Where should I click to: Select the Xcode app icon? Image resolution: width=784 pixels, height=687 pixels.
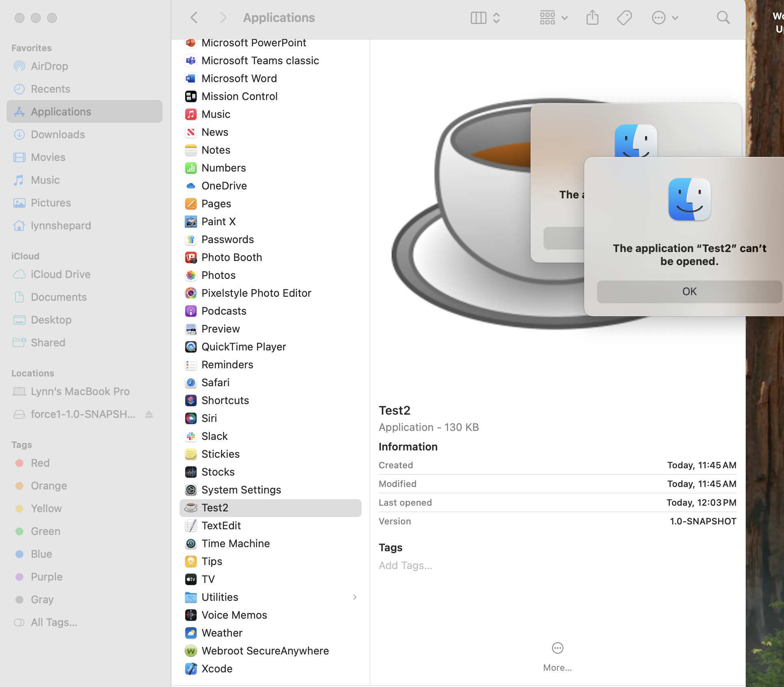click(191, 668)
